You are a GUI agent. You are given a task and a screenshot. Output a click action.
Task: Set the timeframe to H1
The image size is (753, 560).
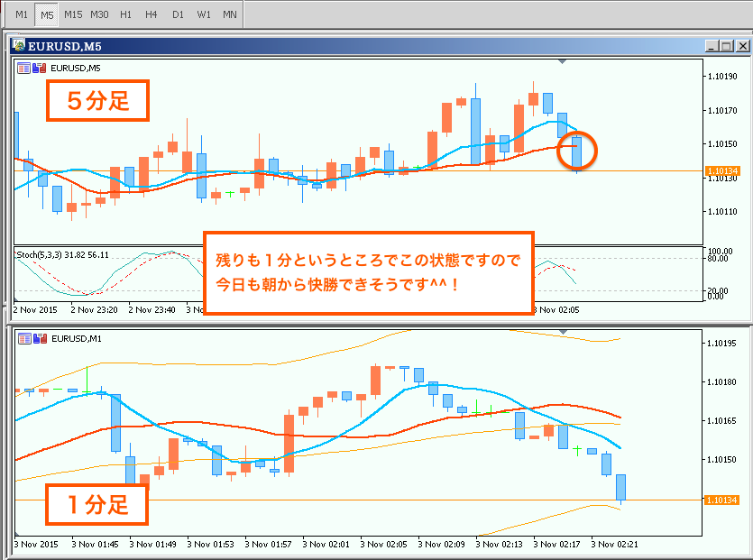[x=126, y=14]
